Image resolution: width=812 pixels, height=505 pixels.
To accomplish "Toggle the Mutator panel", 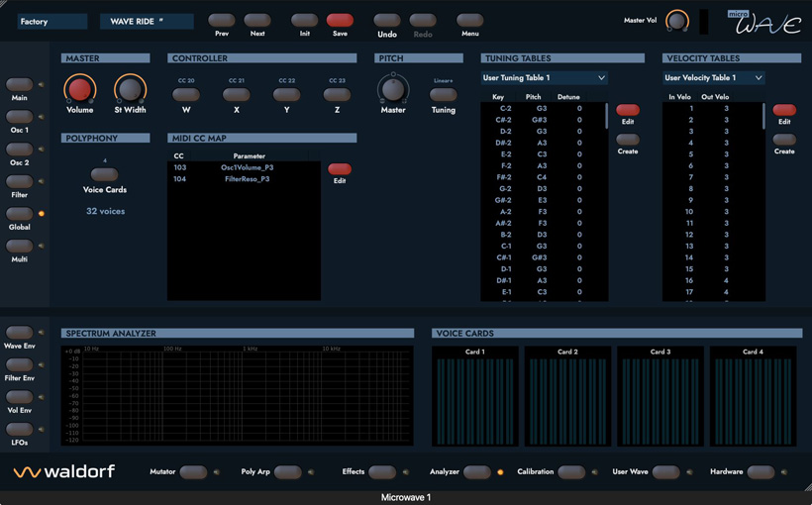I will [193, 472].
